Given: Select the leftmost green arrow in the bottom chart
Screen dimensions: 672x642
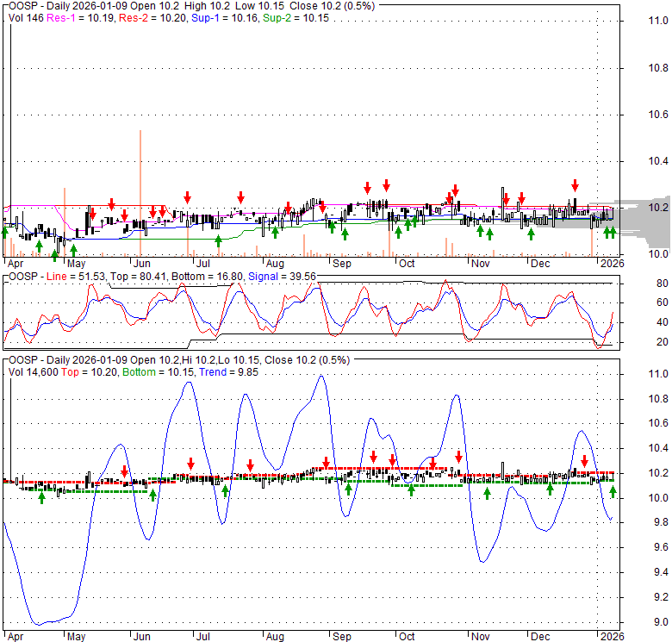Looking at the screenshot, I should pos(41,497).
